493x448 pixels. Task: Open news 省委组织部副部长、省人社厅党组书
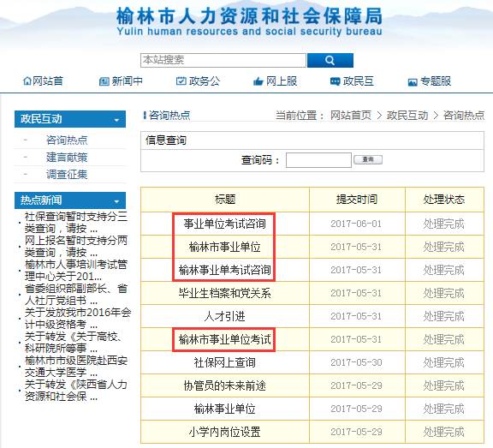coord(76,294)
